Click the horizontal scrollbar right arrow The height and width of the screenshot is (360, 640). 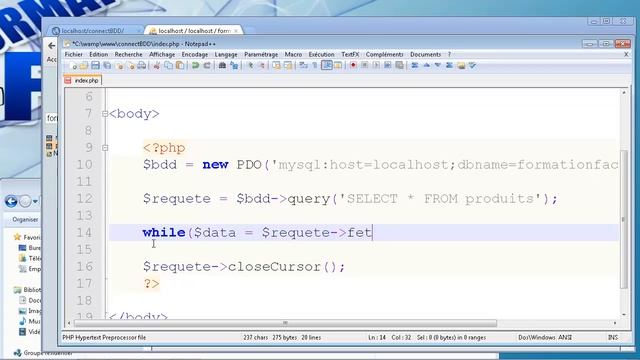point(615,323)
